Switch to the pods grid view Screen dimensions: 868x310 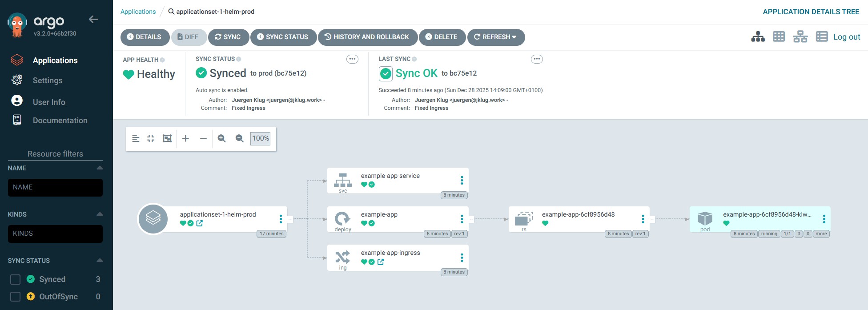[779, 37]
